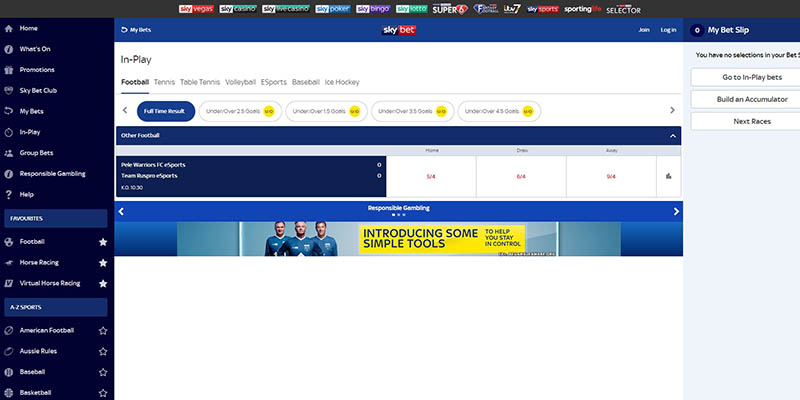Switch to the Tennis tab
The width and height of the screenshot is (800, 400).
[x=164, y=82]
